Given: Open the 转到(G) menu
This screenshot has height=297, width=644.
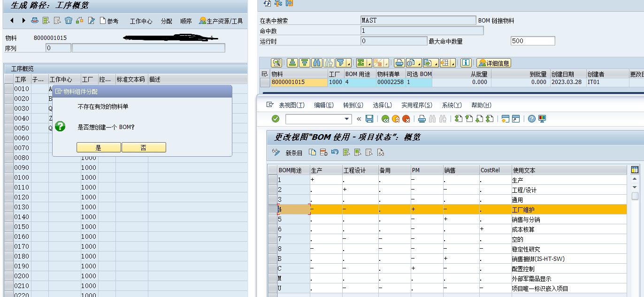Looking at the screenshot, I should [x=353, y=105].
